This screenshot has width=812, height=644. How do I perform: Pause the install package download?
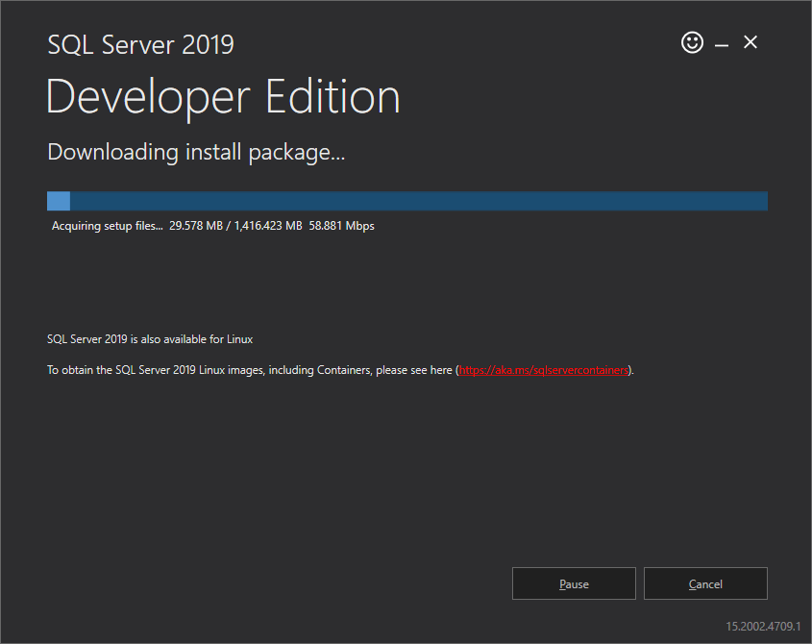574,583
